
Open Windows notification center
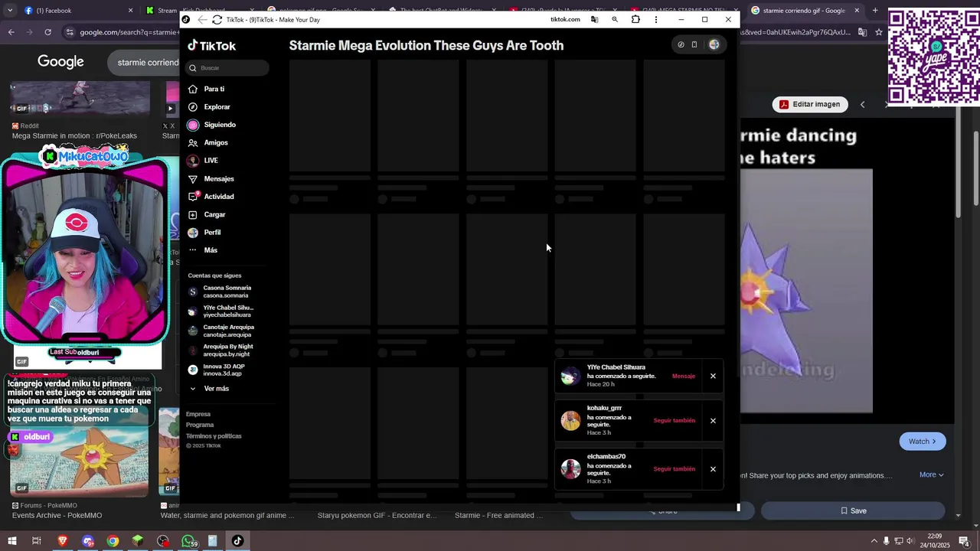966,541
